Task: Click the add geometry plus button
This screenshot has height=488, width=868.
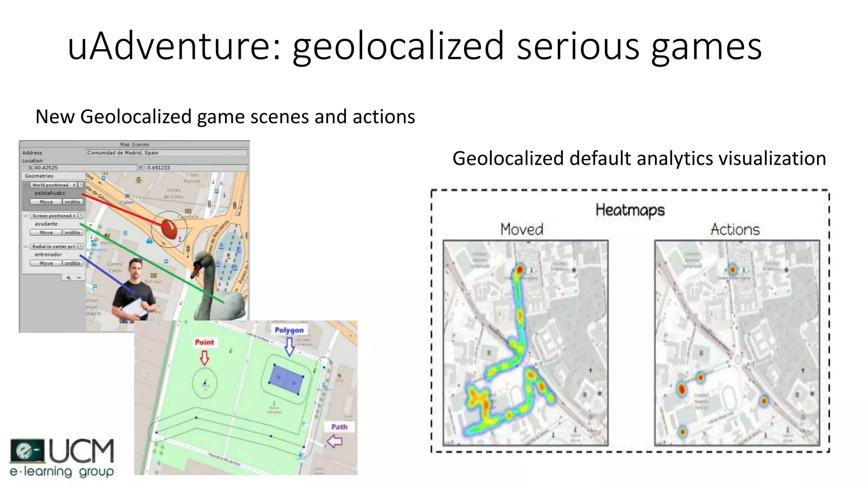Action: (x=69, y=278)
